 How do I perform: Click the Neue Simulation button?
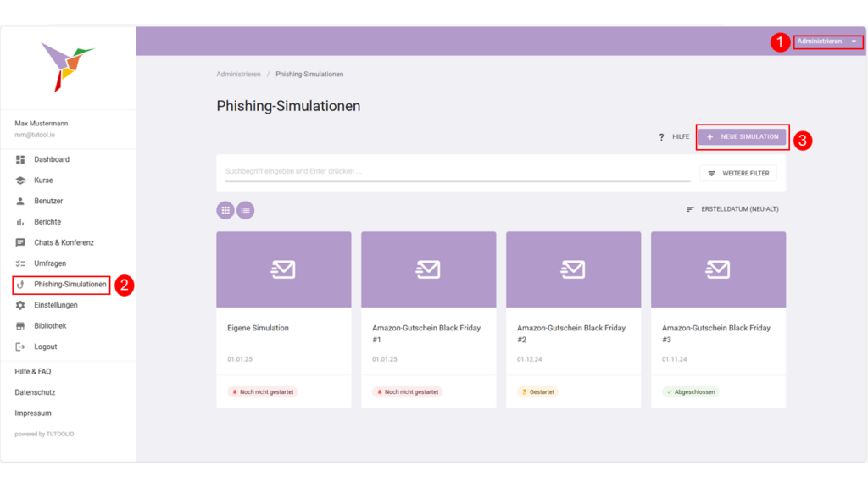[742, 136]
